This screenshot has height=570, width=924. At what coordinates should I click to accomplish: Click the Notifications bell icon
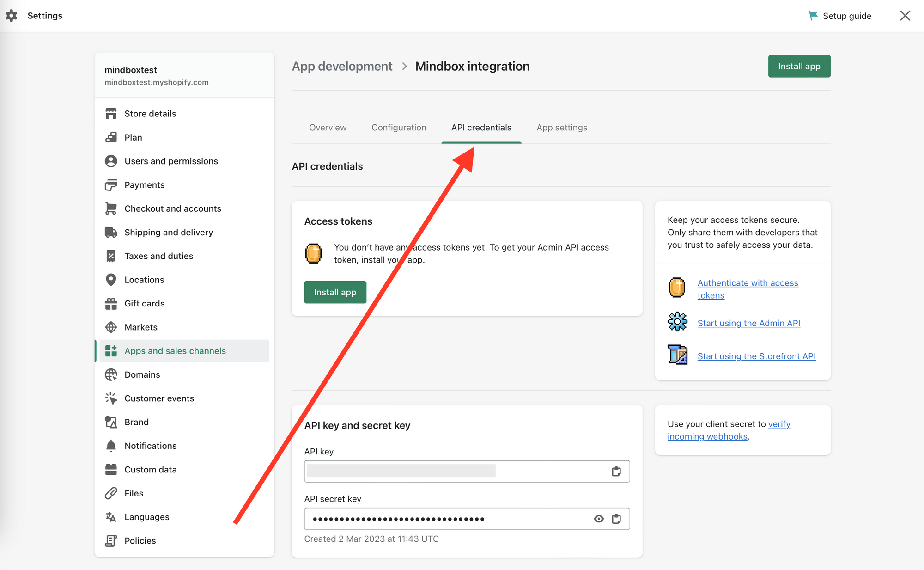tap(111, 446)
